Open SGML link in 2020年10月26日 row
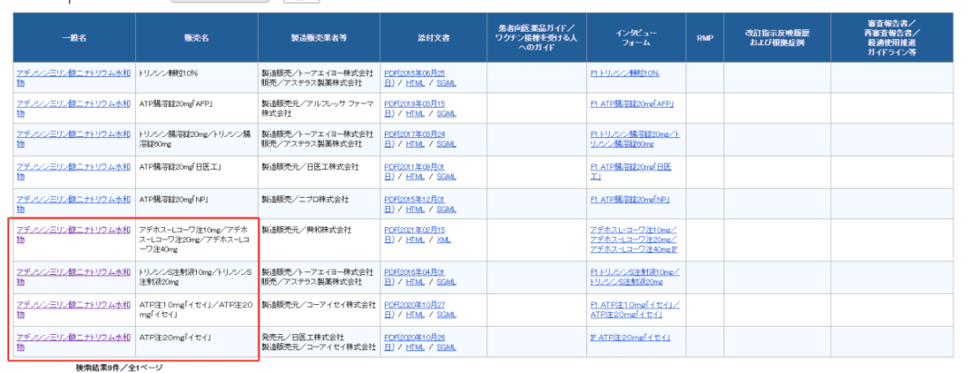The height and width of the screenshot is (373, 980). click(x=446, y=347)
